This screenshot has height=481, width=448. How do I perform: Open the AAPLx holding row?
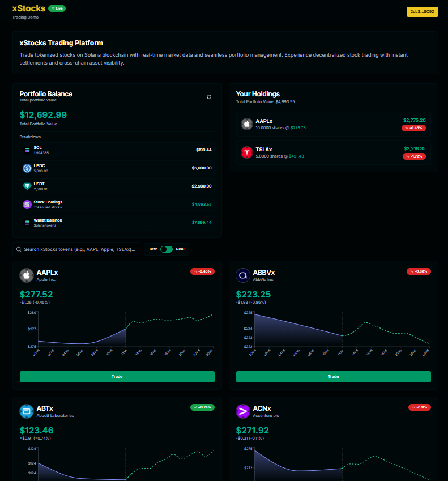pos(334,124)
